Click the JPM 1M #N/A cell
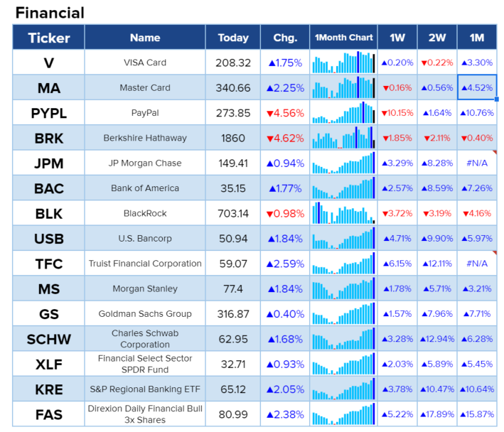 [477, 163]
